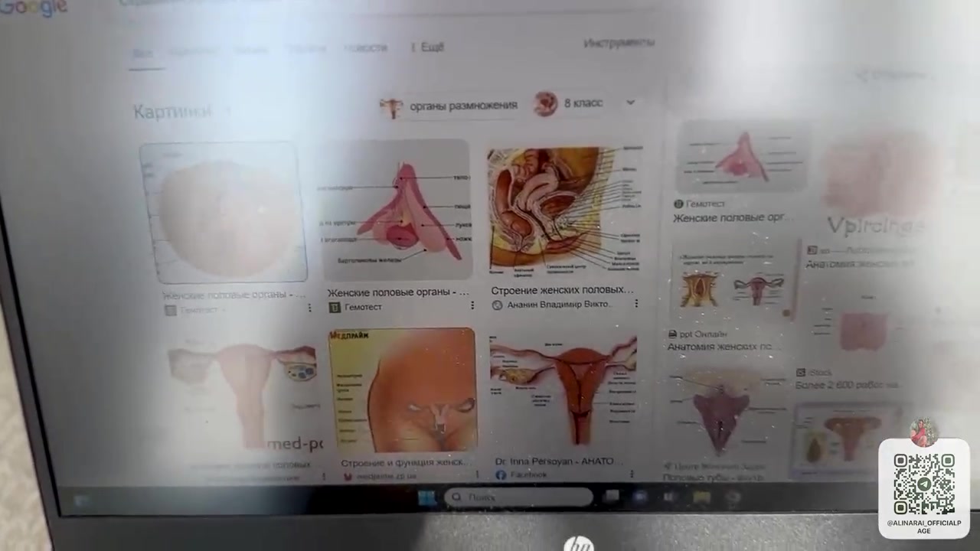Screen dimensions: 980x551
Task: Click the Facebook source icon
Action: click(x=501, y=475)
